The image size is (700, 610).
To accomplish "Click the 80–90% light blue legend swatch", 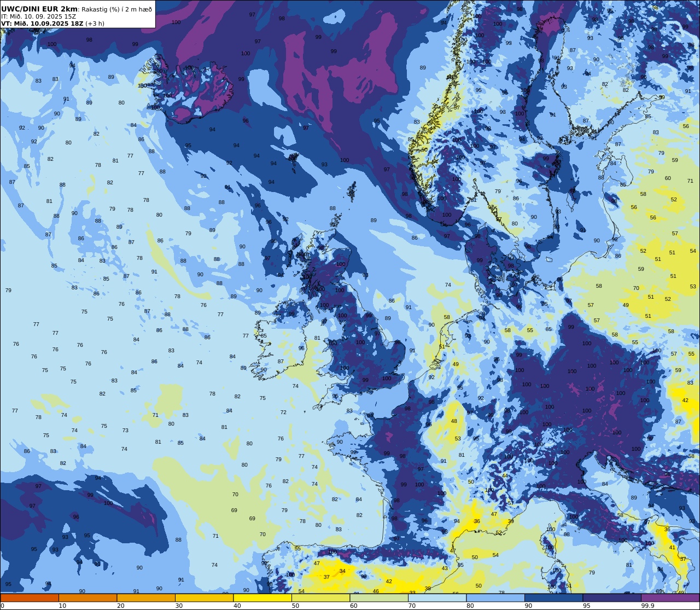I will (495, 598).
